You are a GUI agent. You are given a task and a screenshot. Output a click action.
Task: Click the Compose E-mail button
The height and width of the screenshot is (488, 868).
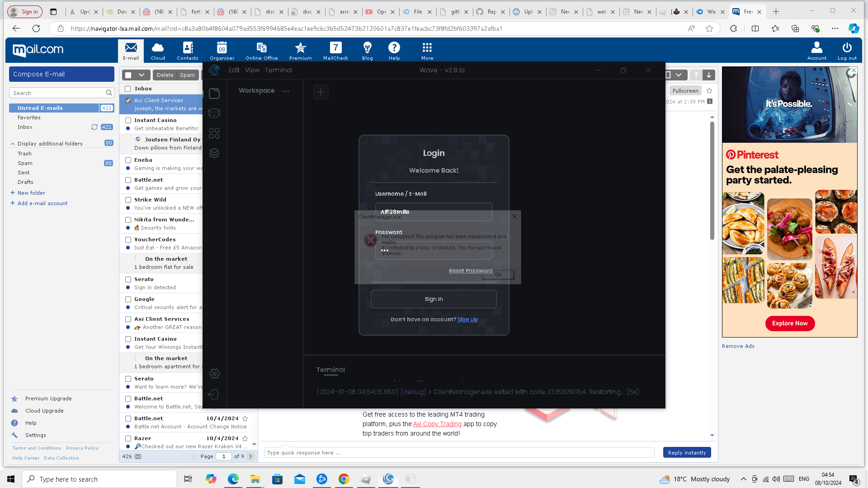pos(61,74)
